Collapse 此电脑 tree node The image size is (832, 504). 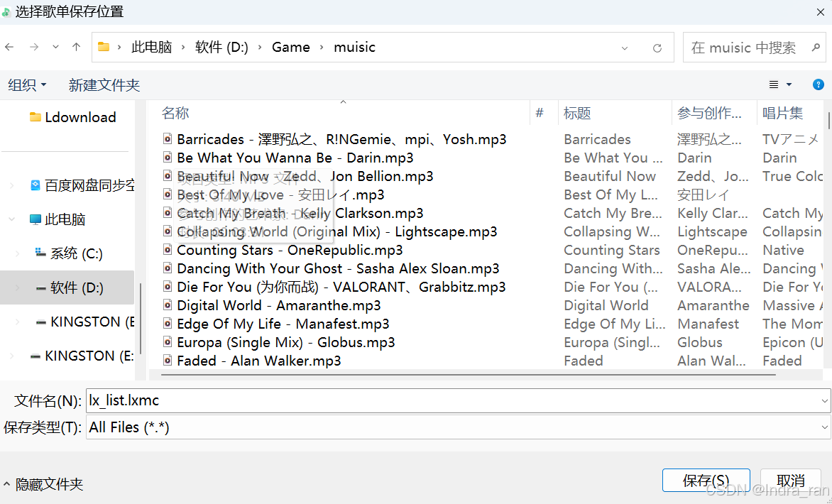[11, 219]
